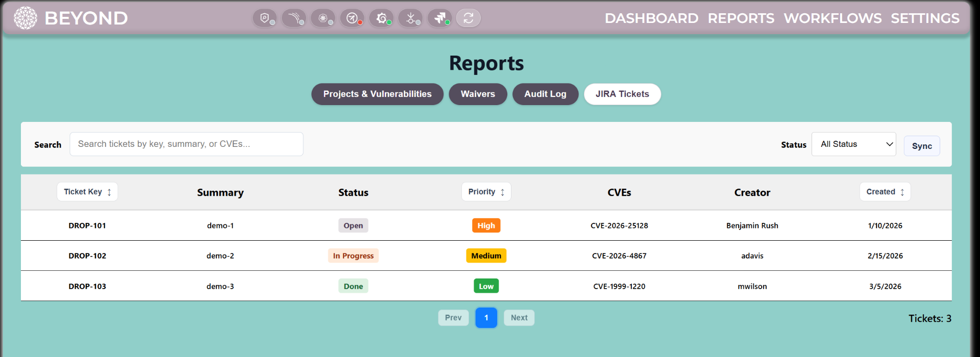Click created date 2/15/2026
Image resolution: width=980 pixels, height=357 pixels.
click(x=885, y=256)
